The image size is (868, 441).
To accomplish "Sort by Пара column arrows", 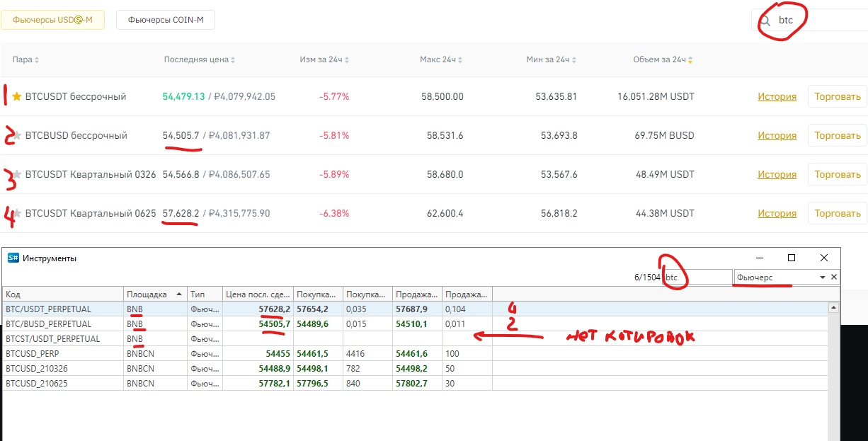I will click(x=37, y=60).
